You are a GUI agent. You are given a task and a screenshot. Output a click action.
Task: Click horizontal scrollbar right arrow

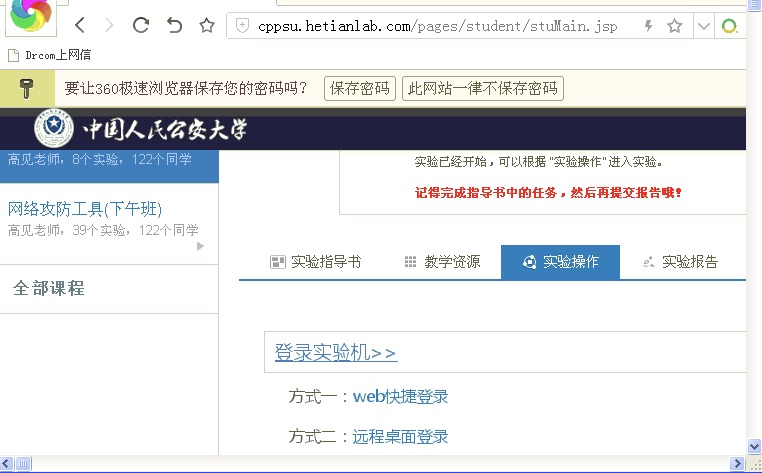coord(737,463)
